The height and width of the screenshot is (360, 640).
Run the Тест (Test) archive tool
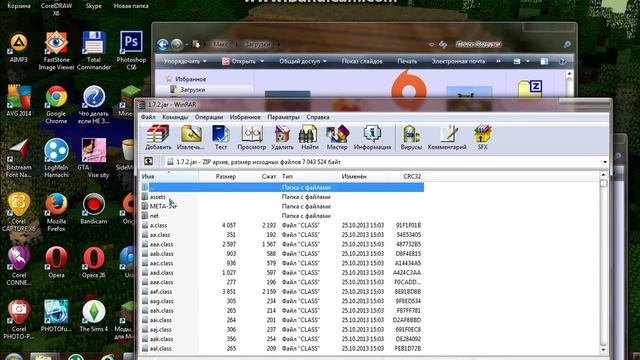(x=221, y=138)
